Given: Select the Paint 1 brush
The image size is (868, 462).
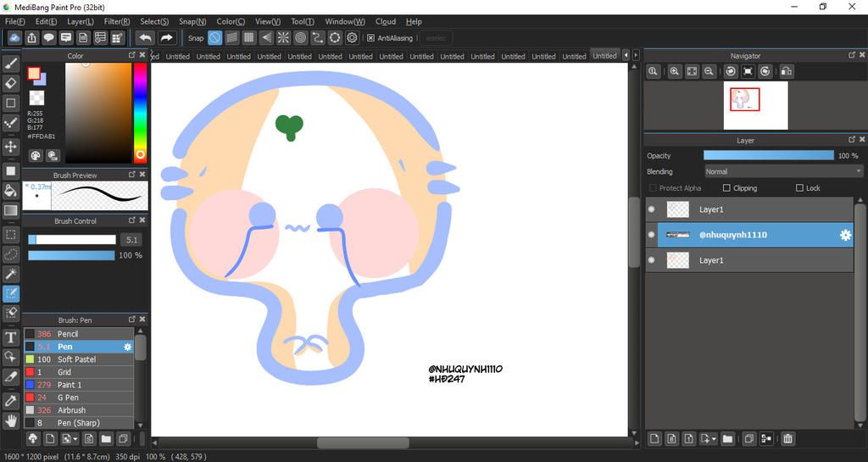Looking at the screenshot, I should 79,385.
